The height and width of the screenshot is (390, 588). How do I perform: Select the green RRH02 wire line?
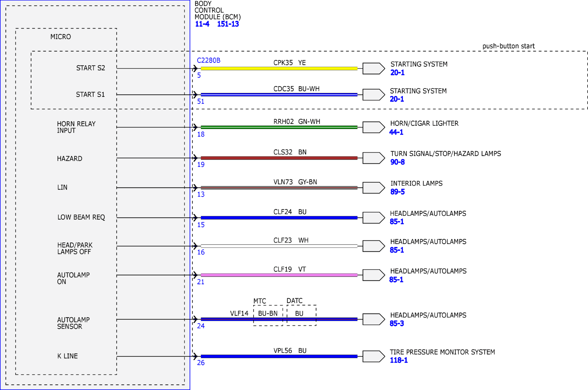[x=279, y=127]
